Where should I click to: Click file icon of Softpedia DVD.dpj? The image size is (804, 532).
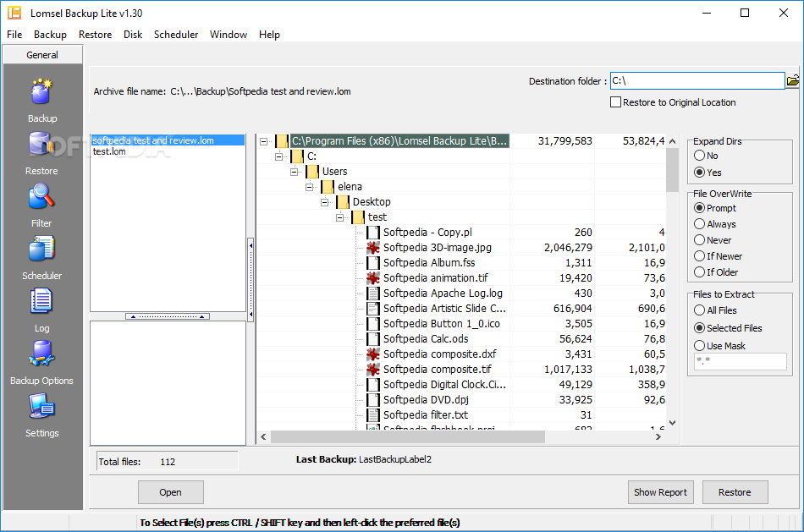[373, 400]
